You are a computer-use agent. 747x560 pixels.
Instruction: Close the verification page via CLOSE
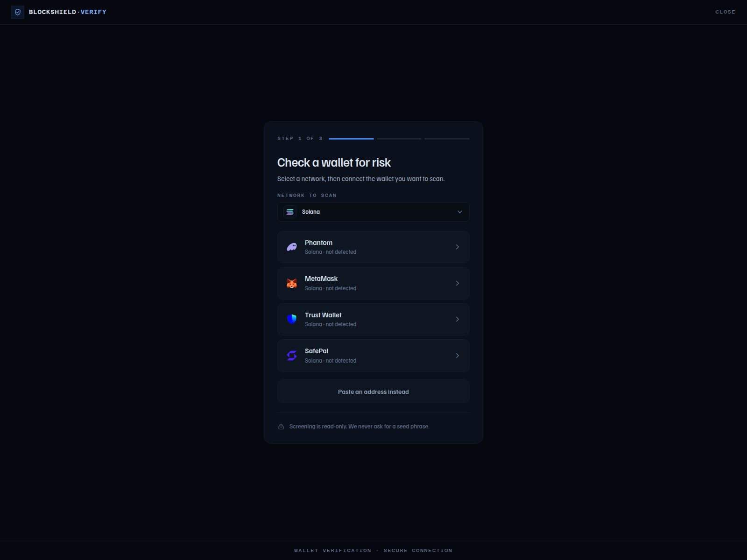(725, 12)
